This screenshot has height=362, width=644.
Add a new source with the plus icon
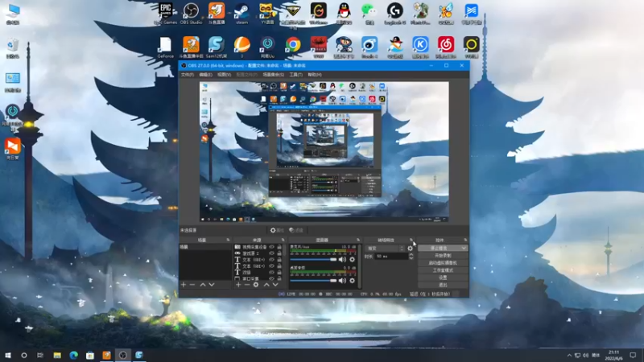click(x=238, y=285)
